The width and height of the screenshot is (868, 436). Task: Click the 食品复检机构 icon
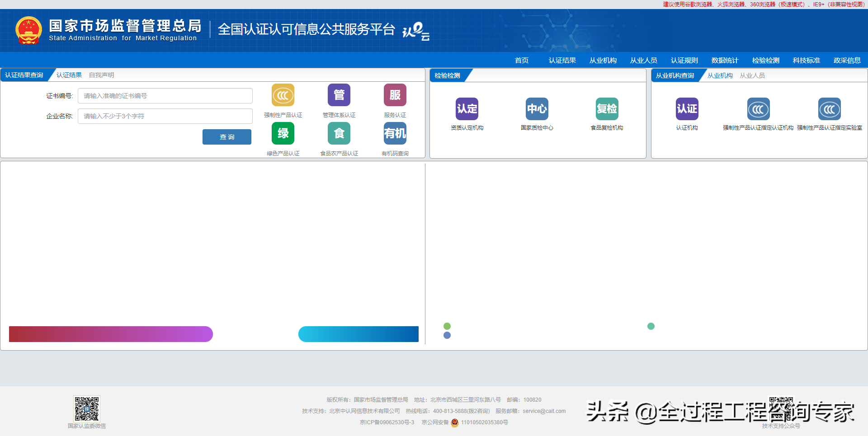(x=607, y=109)
